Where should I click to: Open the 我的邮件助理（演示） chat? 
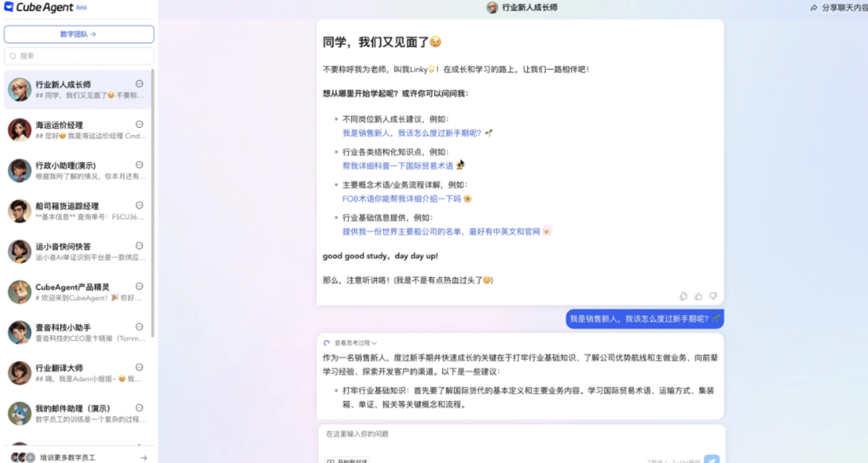click(x=77, y=413)
